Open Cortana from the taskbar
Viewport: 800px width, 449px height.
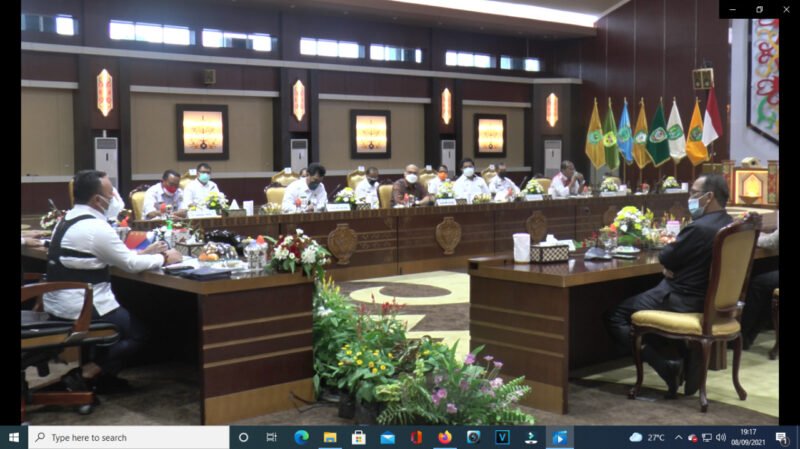coord(244,437)
